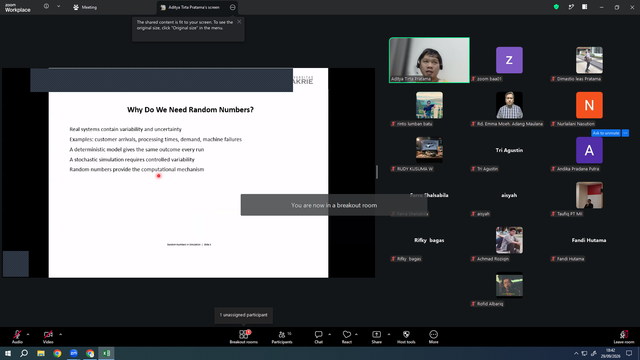Switch to the Meeting tab
The height and width of the screenshot is (360, 640).
click(85, 7)
